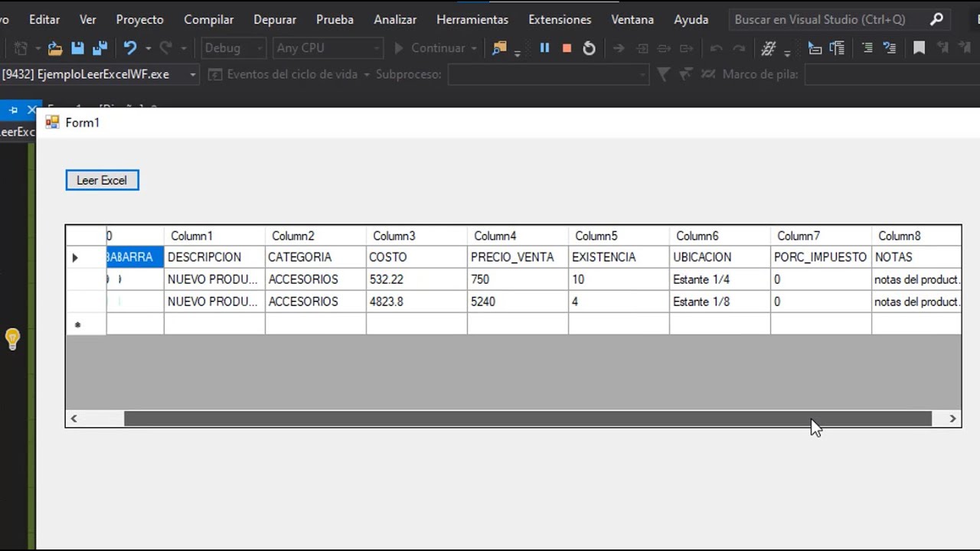The image size is (980, 551).
Task: Click the lightbulb quick actions icon
Action: pyautogui.click(x=12, y=338)
